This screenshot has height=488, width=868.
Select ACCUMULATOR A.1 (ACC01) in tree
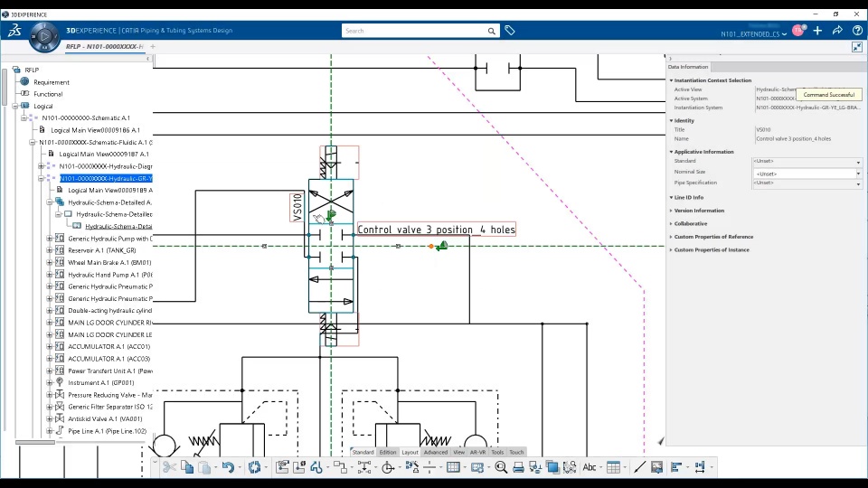coord(109,347)
